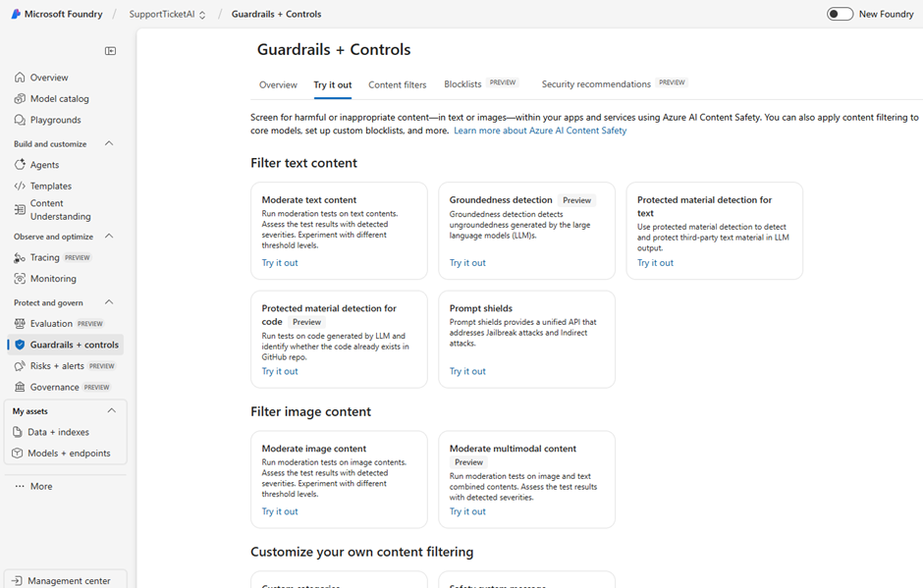The image size is (923, 588).
Task: Collapse the Observe and optimize section
Action: [109, 237]
